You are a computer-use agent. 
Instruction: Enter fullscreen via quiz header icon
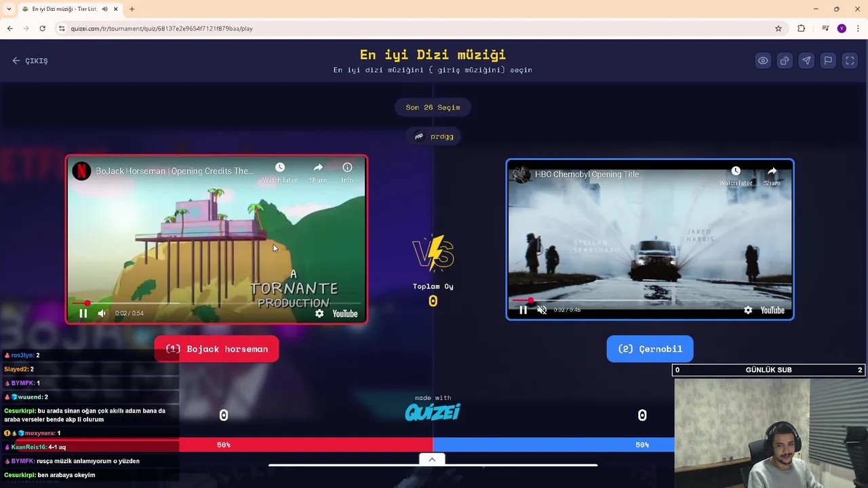pyautogui.click(x=850, y=60)
